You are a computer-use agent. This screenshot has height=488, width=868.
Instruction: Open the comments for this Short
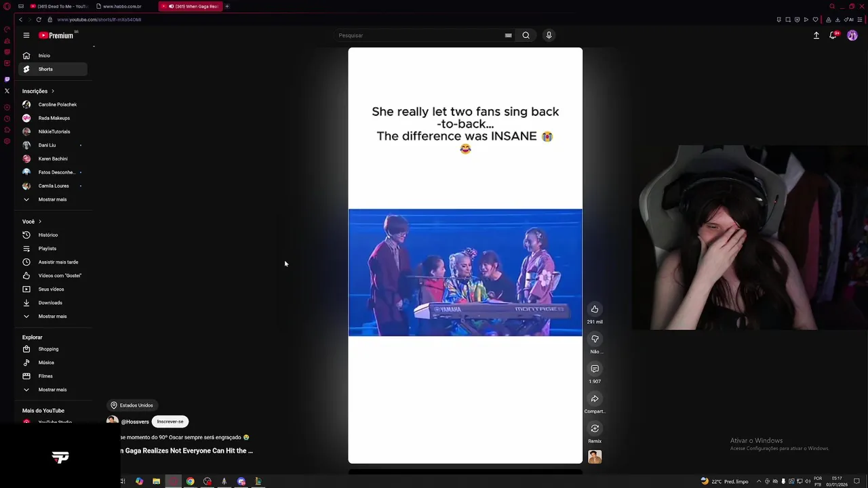pos(595,369)
